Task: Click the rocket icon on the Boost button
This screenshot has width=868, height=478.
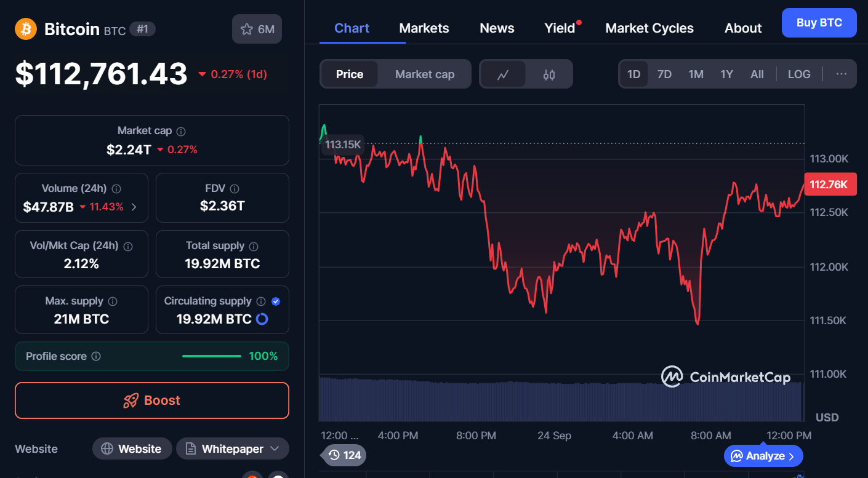Action: (131, 400)
